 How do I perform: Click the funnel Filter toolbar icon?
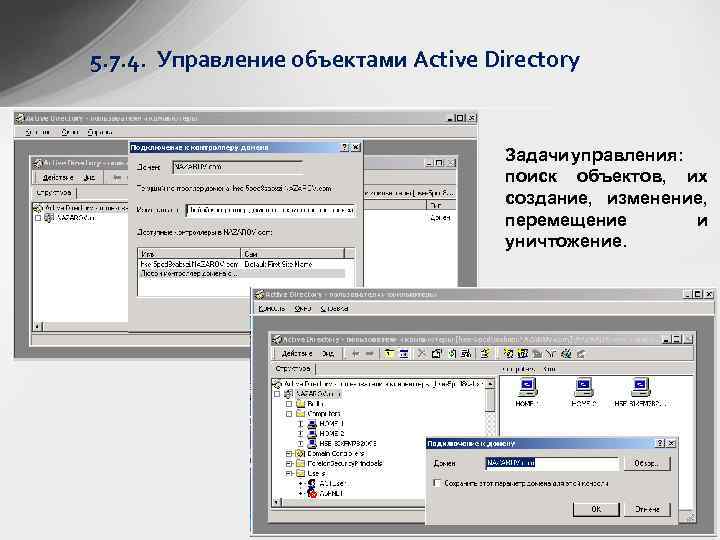551,354
